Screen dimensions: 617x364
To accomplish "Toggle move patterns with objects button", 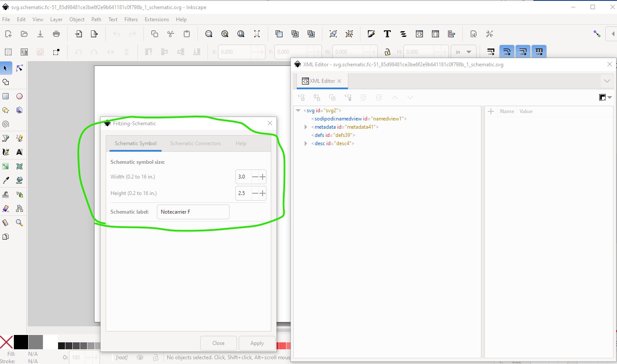I will pos(539,52).
